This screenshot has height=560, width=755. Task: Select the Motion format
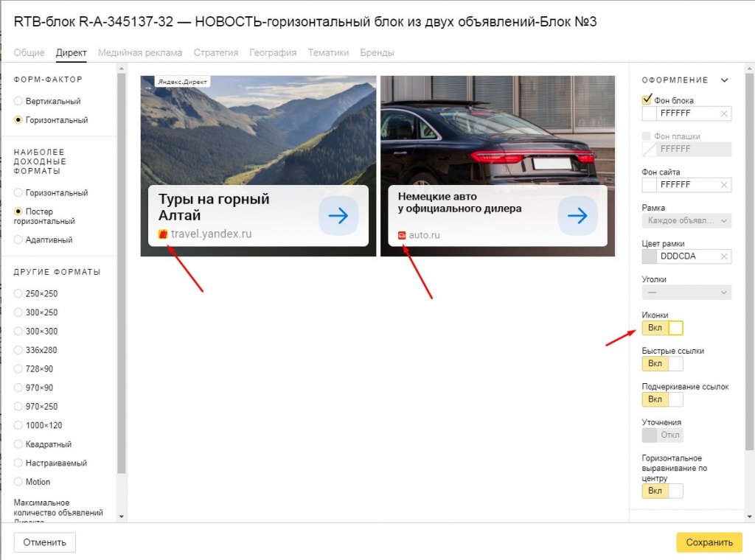18,482
